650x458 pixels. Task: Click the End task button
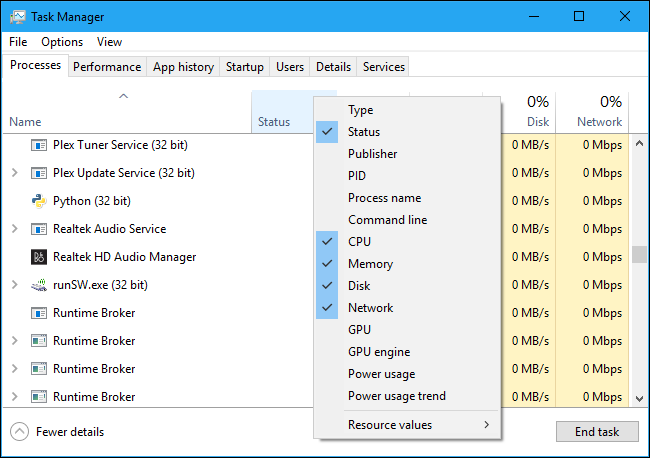pyautogui.click(x=595, y=432)
